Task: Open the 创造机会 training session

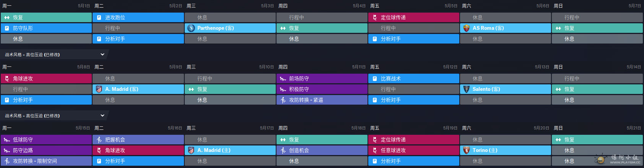Action: 322,150
